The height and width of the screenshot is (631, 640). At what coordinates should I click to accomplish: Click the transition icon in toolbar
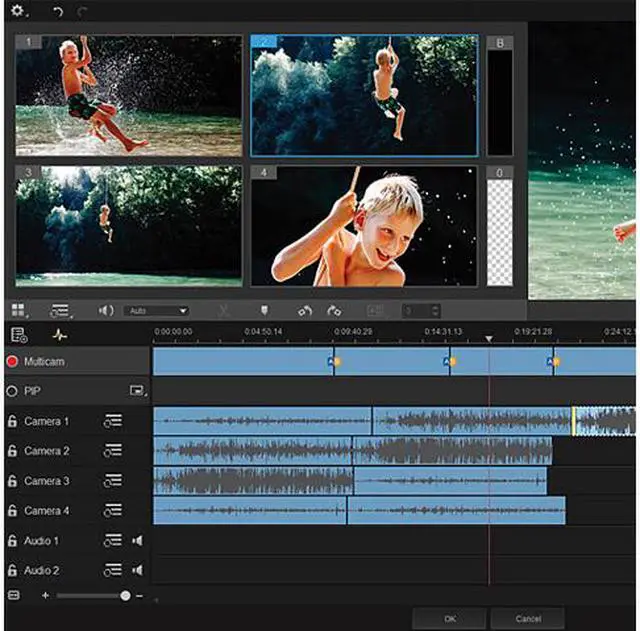tap(375, 311)
